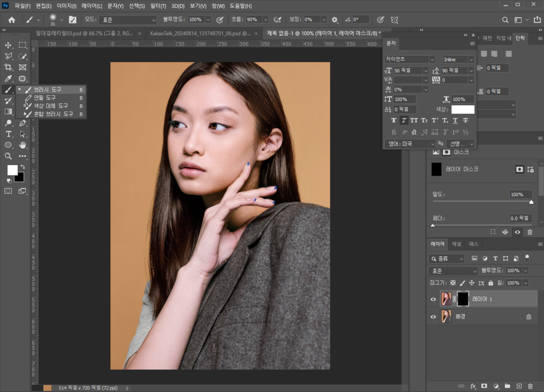
Task: Open layer filter type dropdown 종류
Action: point(446,259)
